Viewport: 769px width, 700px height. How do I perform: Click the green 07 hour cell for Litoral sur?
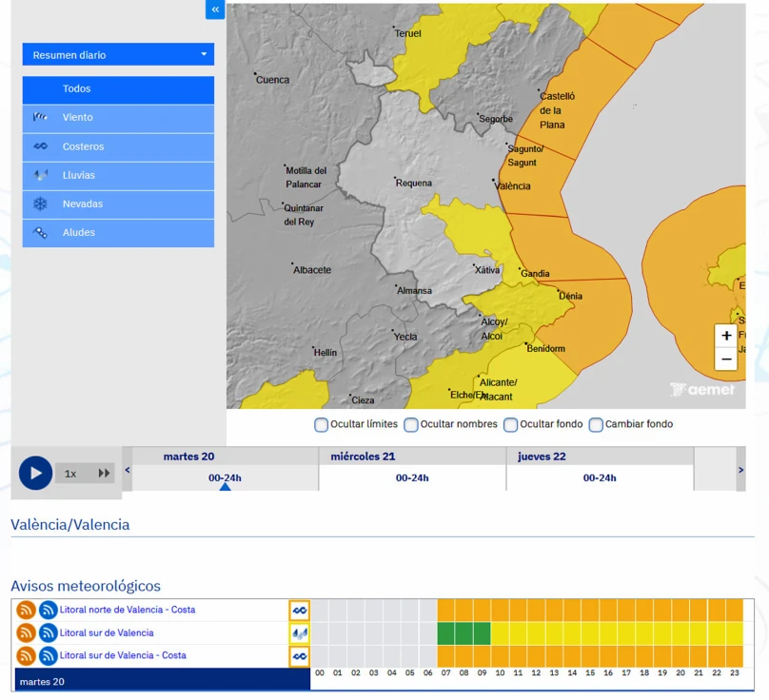click(446, 633)
